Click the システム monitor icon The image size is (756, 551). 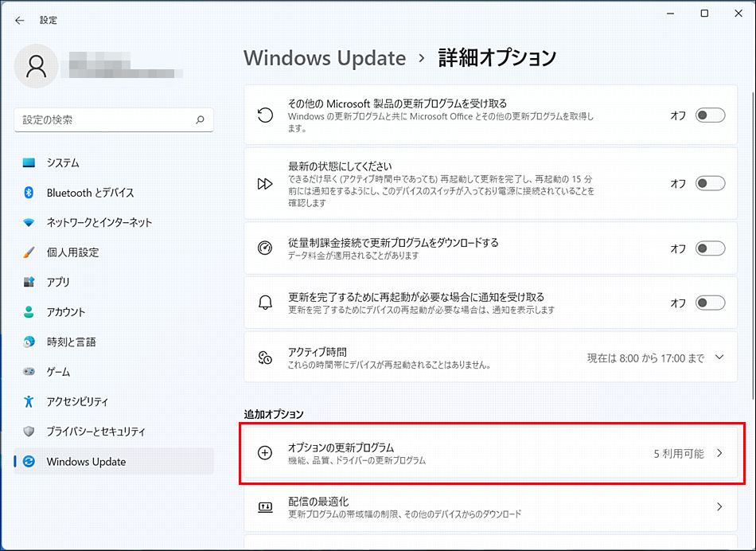click(x=29, y=162)
